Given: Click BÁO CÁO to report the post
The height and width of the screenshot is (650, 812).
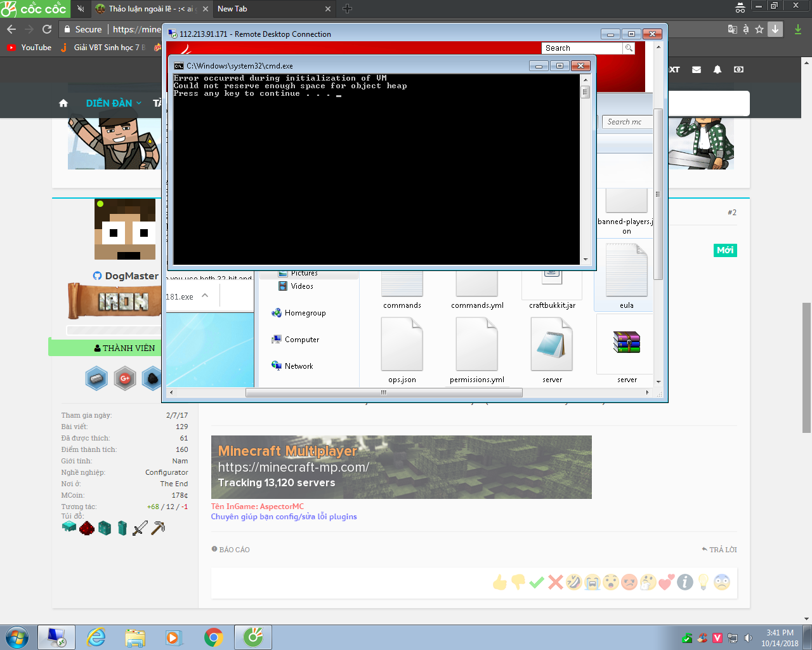Looking at the screenshot, I should [x=231, y=550].
